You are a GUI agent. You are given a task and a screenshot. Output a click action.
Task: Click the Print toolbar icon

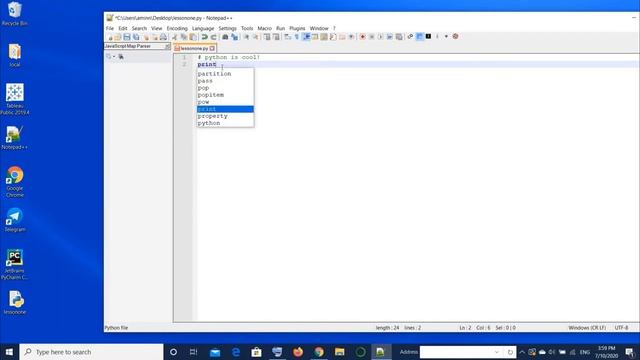(163, 37)
